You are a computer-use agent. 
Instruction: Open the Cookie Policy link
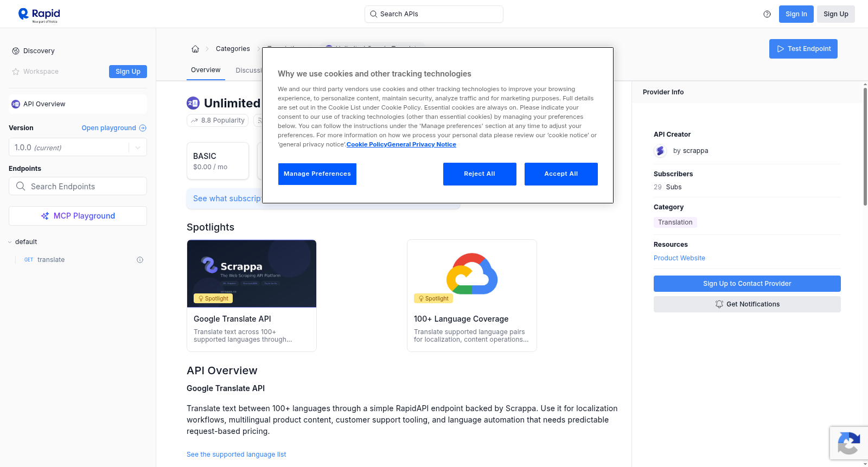[367, 144]
